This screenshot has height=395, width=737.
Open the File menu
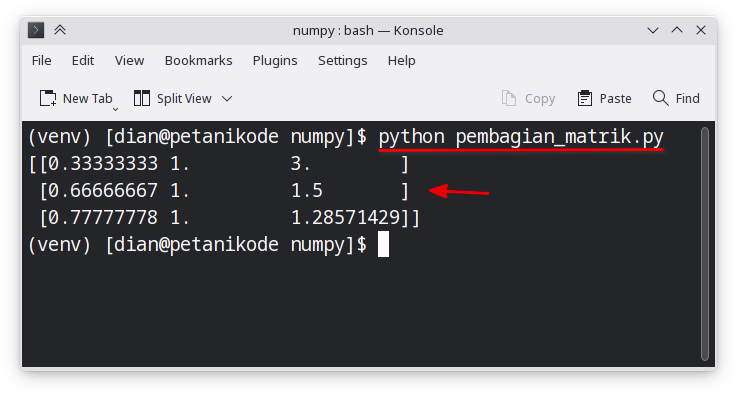[x=41, y=61]
